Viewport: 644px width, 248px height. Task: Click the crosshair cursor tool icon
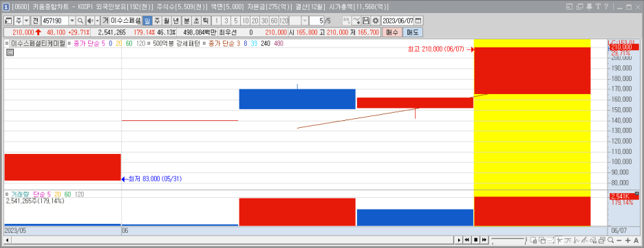(x=559, y=240)
